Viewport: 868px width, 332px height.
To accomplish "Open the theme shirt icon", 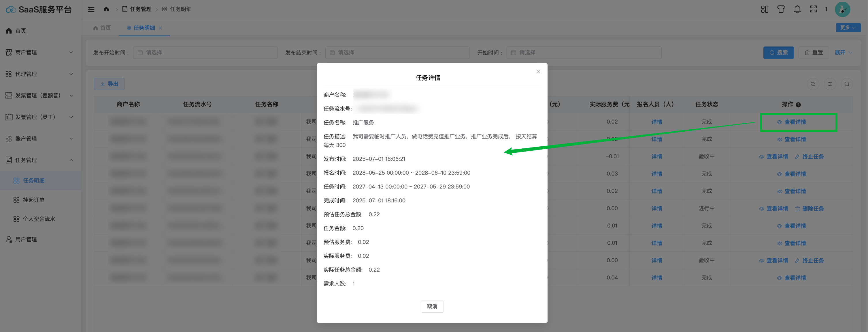I will pyautogui.click(x=781, y=9).
